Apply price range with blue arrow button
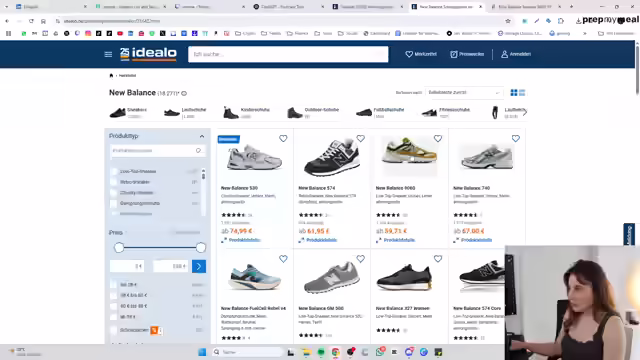640x360 pixels. (199, 266)
